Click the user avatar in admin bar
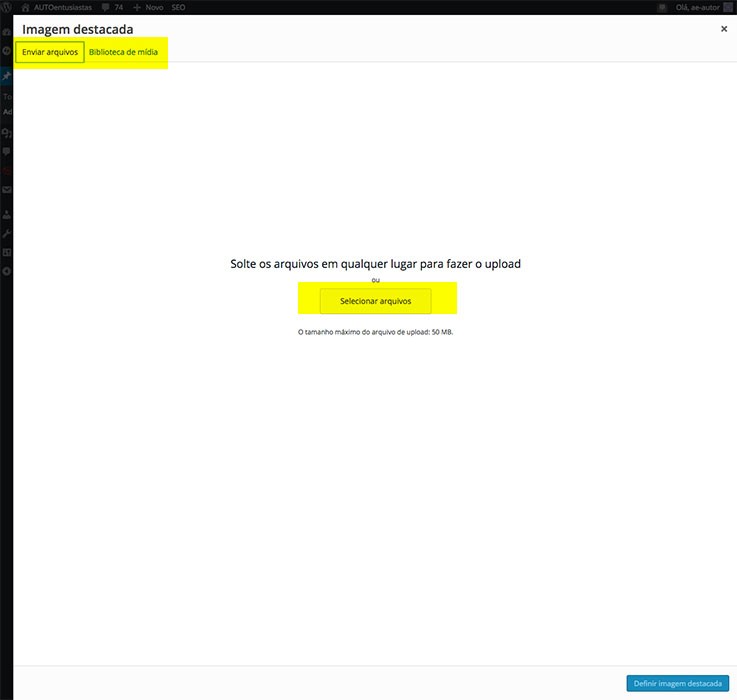 [x=729, y=7]
